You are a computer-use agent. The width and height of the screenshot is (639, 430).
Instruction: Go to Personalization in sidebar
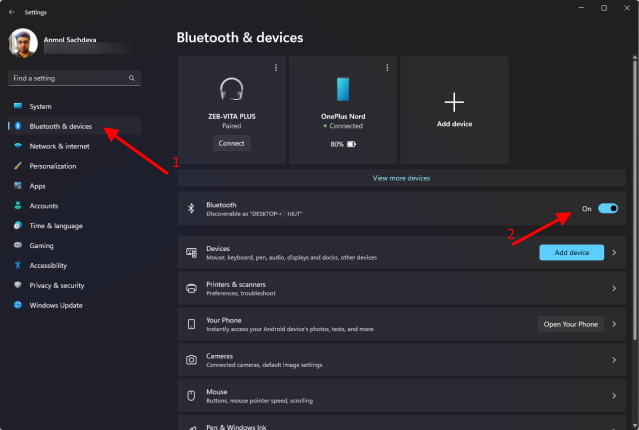pos(52,166)
